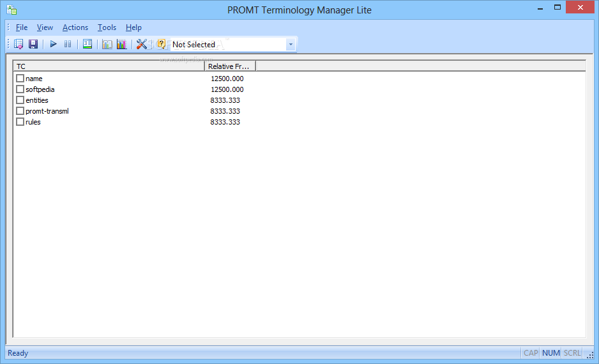The image size is (599, 364).
Task: Close the PROMT Terminology Manager window
Action: pyautogui.click(x=580, y=7)
